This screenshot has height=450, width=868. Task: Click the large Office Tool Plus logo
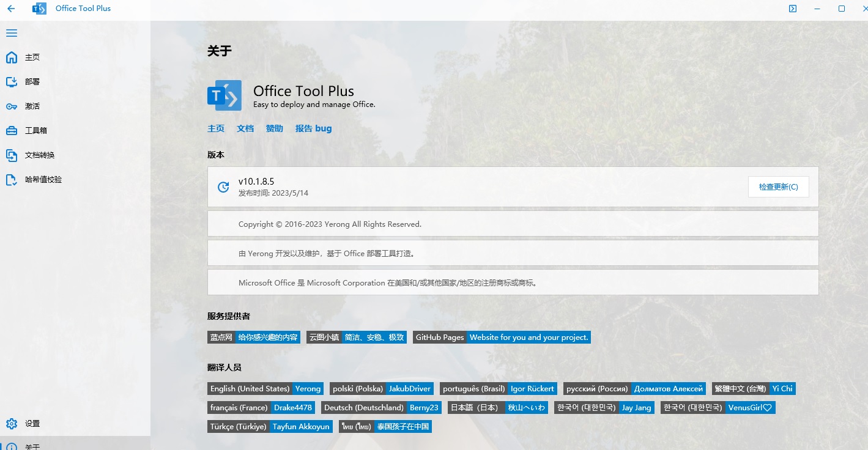click(x=224, y=95)
